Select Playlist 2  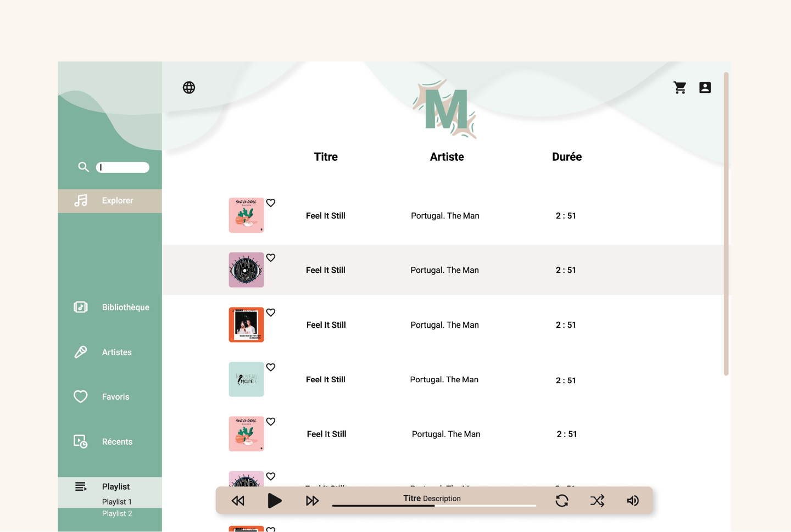click(117, 514)
